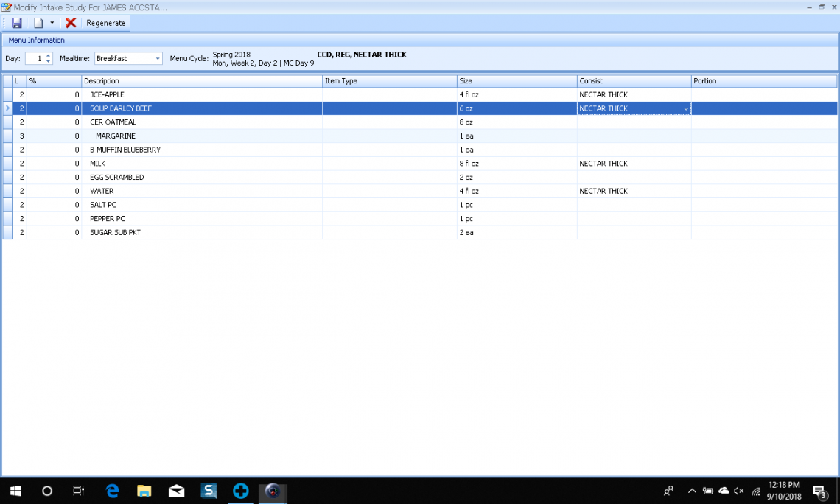
Task: Click the blue plus-circle app taskbar icon
Action: tap(240, 491)
